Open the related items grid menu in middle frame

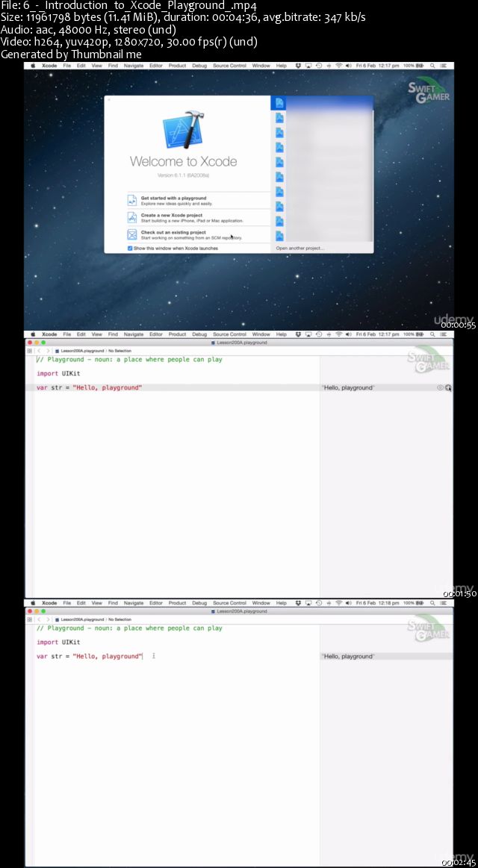point(30,350)
